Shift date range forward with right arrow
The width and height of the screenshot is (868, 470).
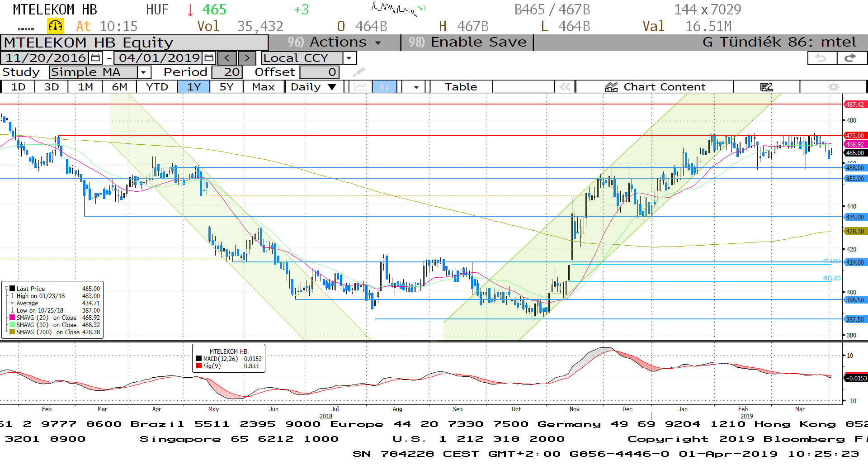tap(247, 58)
